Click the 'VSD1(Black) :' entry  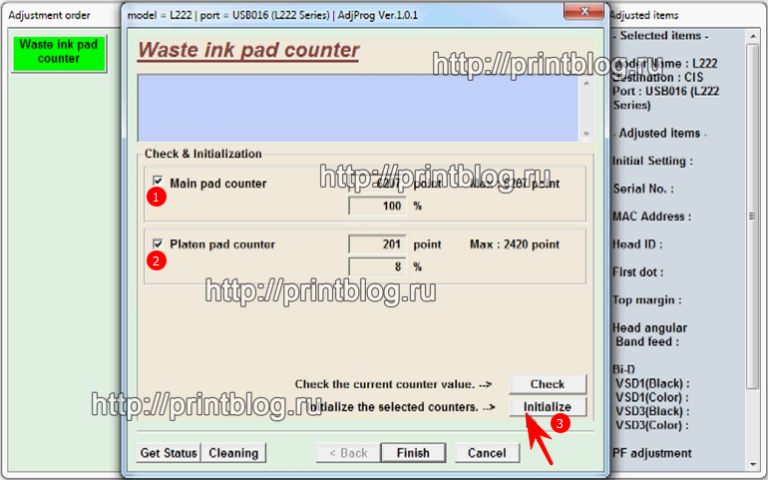coord(652,384)
